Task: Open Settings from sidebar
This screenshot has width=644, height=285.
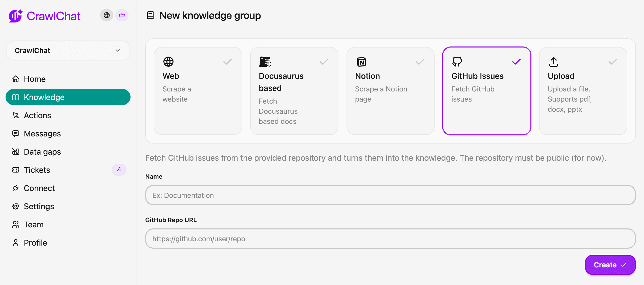Action: tap(68, 206)
